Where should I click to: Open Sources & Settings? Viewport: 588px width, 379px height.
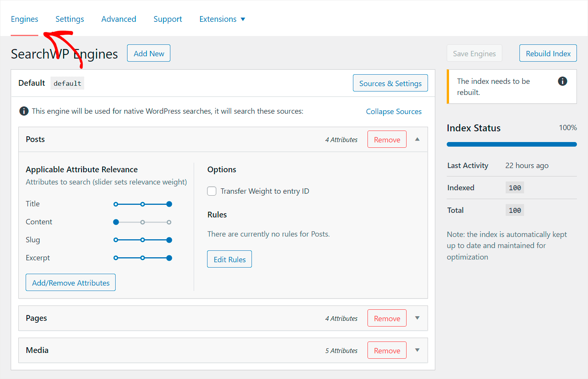390,83
